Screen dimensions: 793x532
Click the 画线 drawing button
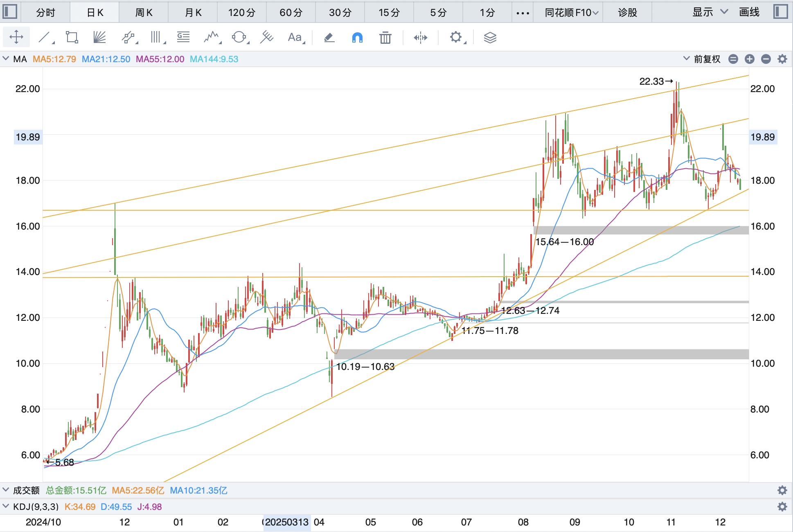pos(749,12)
